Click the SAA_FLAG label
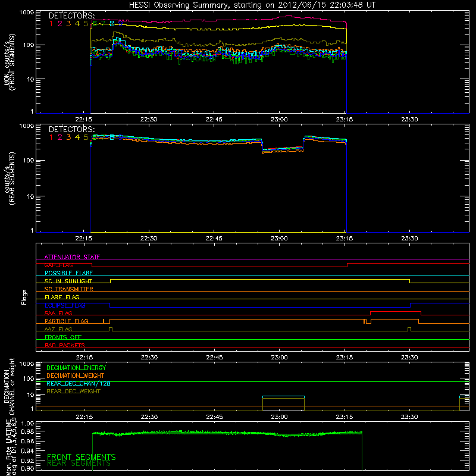The width and height of the screenshot is (476, 476). pos(58,313)
